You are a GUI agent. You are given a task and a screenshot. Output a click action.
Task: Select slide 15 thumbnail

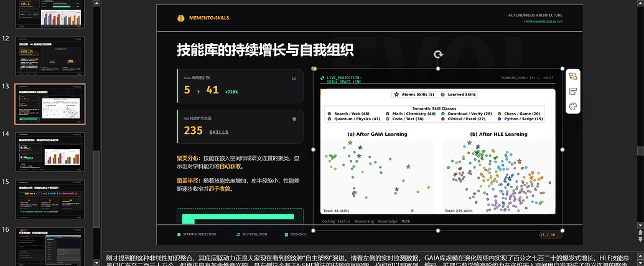pyautogui.click(x=50, y=199)
